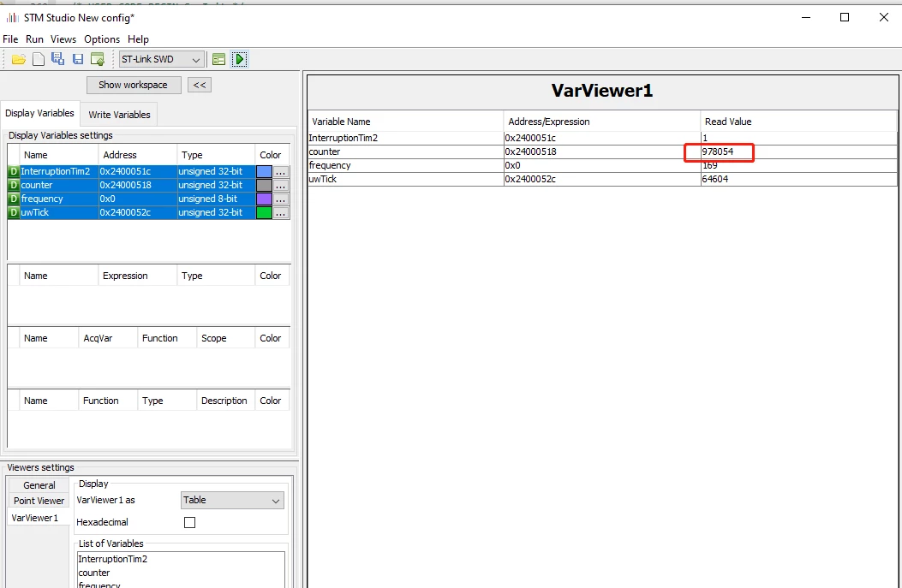Select InterruptionTim2 in List of Variables

pos(113,559)
